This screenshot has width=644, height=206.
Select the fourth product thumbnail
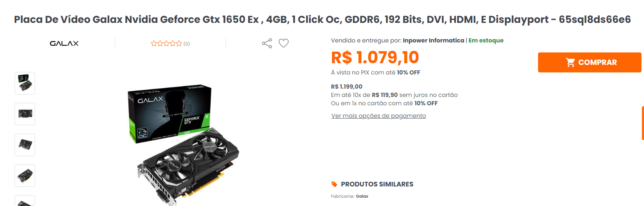[x=25, y=176]
